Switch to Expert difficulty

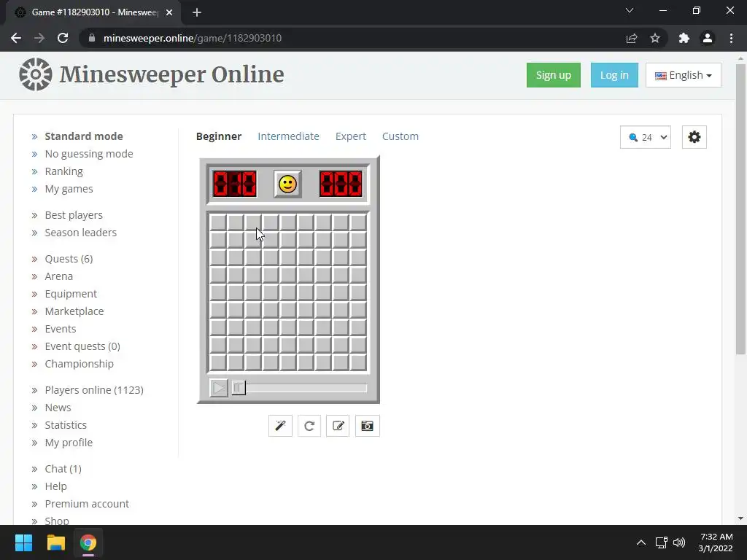coord(351,136)
